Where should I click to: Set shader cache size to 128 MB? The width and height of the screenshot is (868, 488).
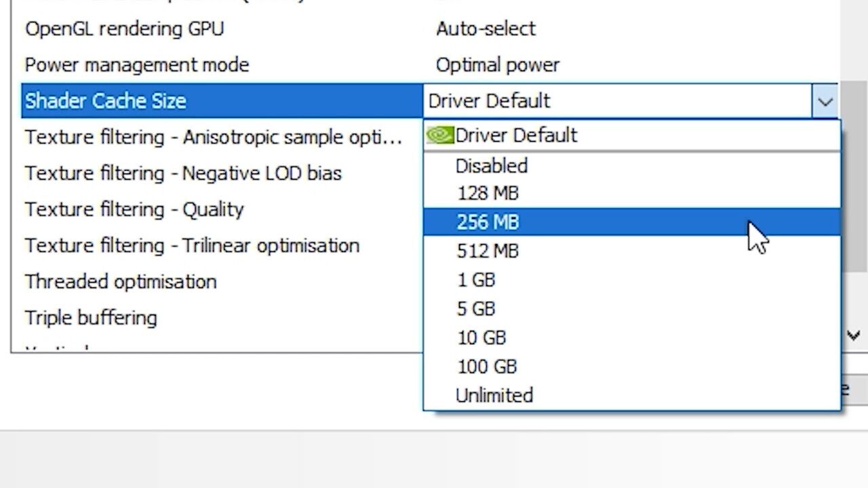coord(488,194)
